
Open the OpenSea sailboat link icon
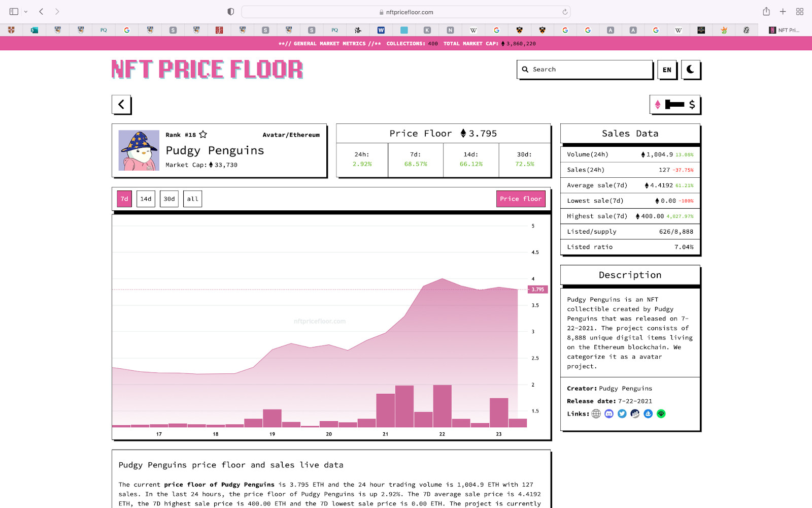point(648,414)
